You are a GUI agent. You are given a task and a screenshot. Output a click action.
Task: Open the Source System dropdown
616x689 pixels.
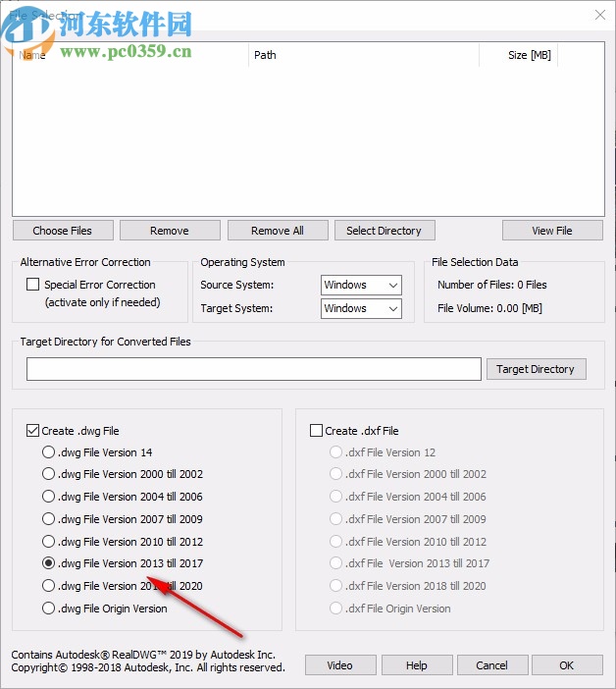pos(361,285)
